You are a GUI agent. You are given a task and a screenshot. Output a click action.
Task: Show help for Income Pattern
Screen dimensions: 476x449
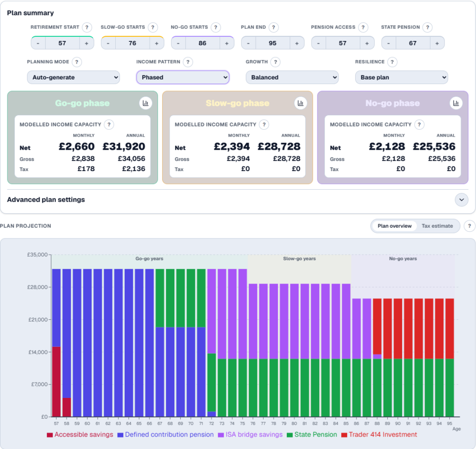188,62
